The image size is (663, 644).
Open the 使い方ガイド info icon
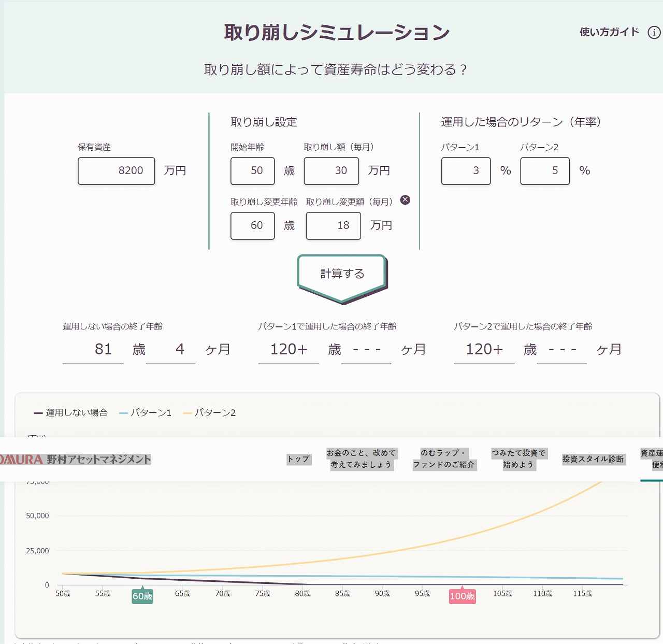[x=654, y=32]
